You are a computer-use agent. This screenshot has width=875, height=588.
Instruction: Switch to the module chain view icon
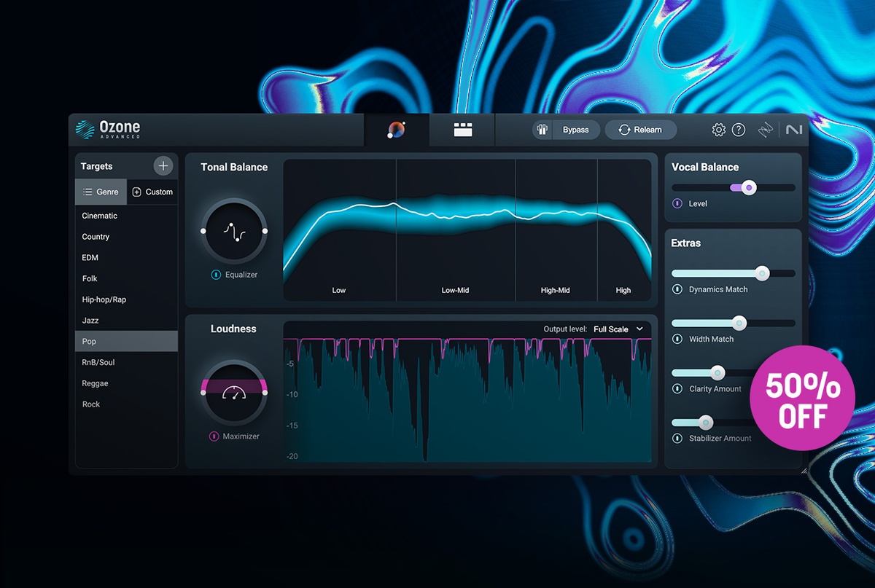click(463, 130)
